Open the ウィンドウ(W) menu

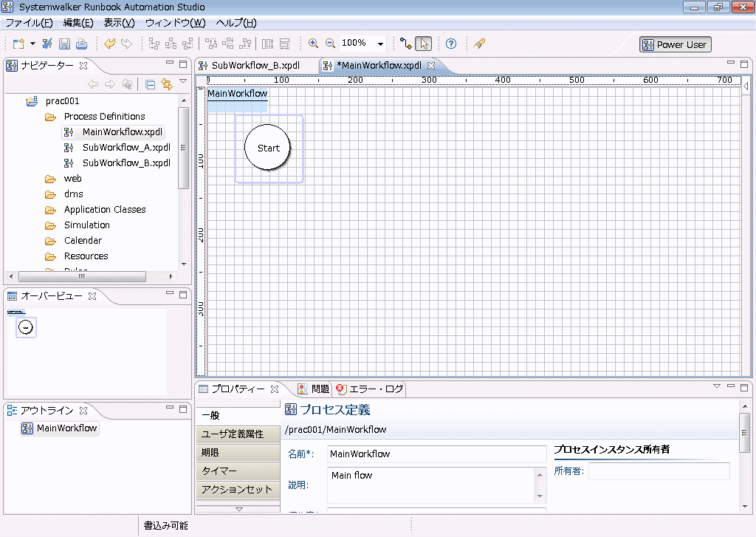(x=175, y=23)
